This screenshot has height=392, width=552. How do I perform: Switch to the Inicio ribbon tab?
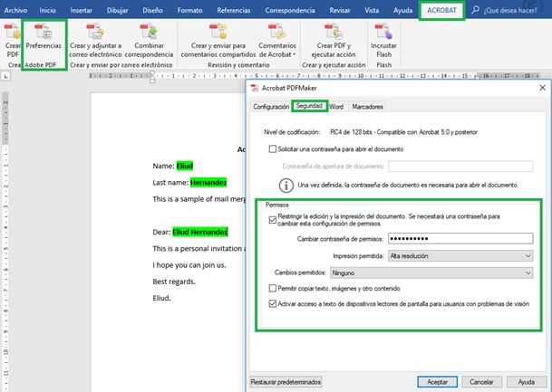[x=47, y=10]
